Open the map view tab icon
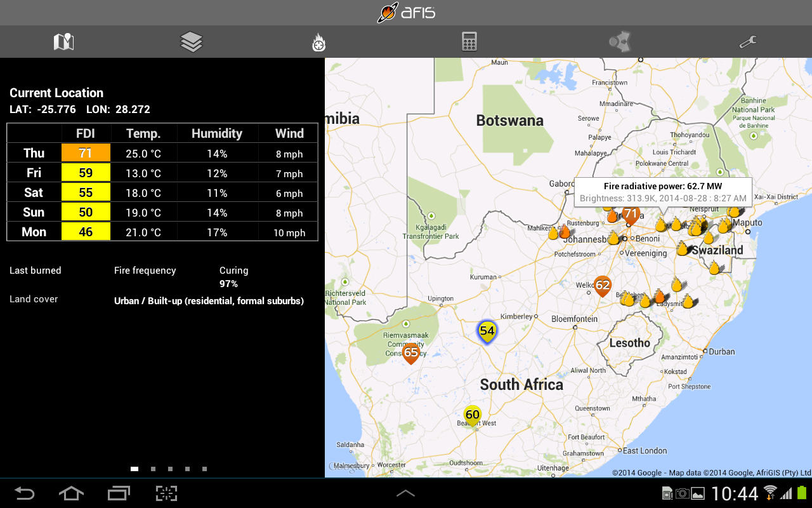The height and width of the screenshot is (508, 812). coord(63,42)
